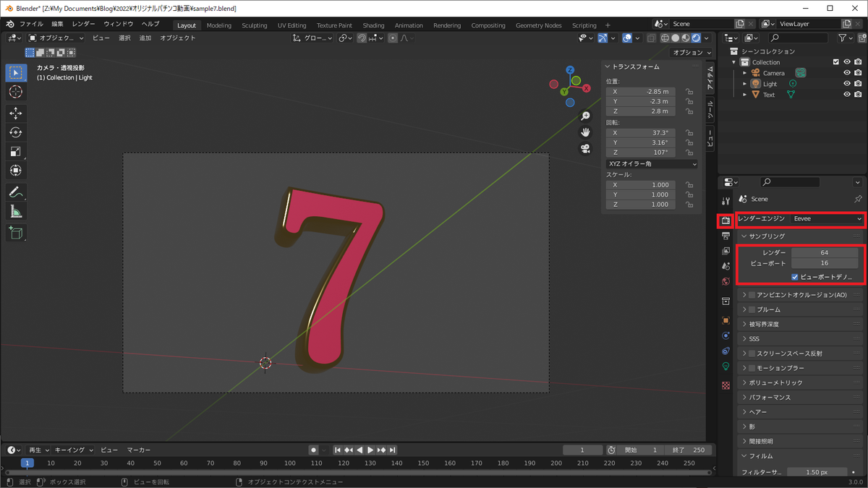The height and width of the screenshot is (488, 868).
Task: Pick the Add Cube tool
Action: point(16,232)
